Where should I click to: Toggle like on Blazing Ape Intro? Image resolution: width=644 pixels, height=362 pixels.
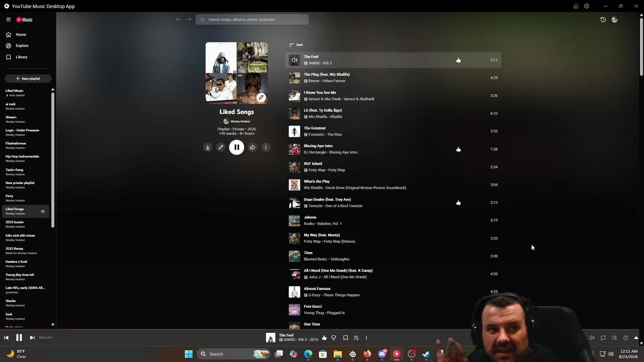[458, 149]
